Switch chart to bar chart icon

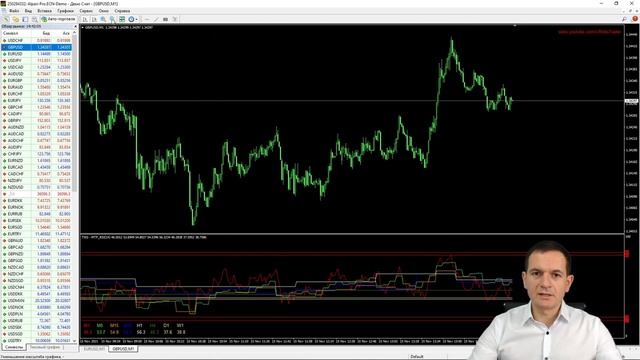point(85,19)
